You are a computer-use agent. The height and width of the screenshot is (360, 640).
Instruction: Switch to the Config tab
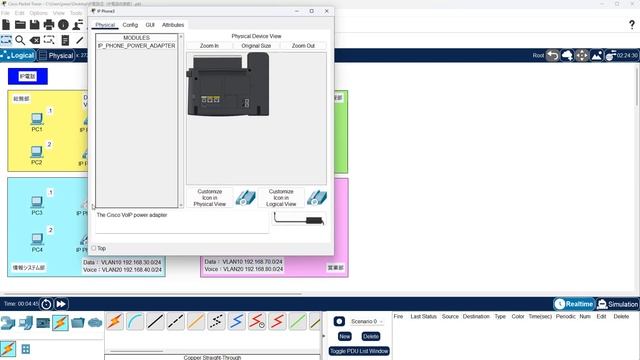(130, 25)
